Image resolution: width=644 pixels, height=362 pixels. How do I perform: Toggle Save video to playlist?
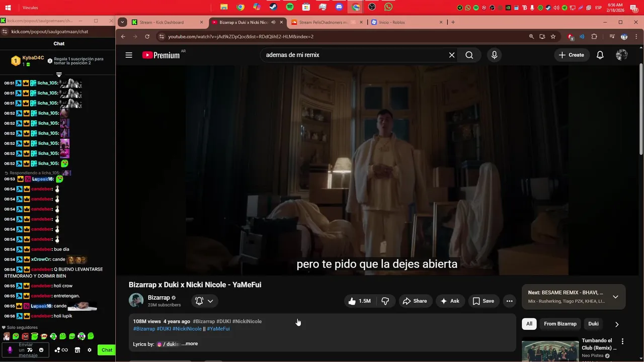[484, 301]
